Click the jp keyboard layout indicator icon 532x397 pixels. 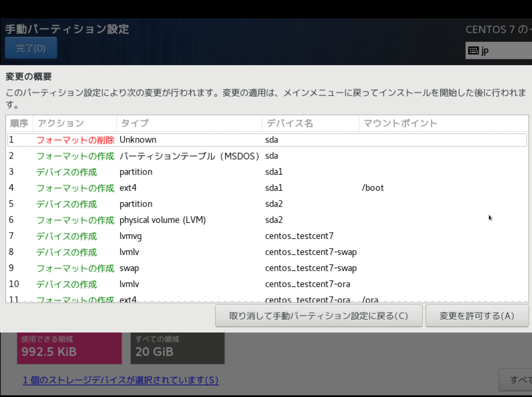click(473, 51)
